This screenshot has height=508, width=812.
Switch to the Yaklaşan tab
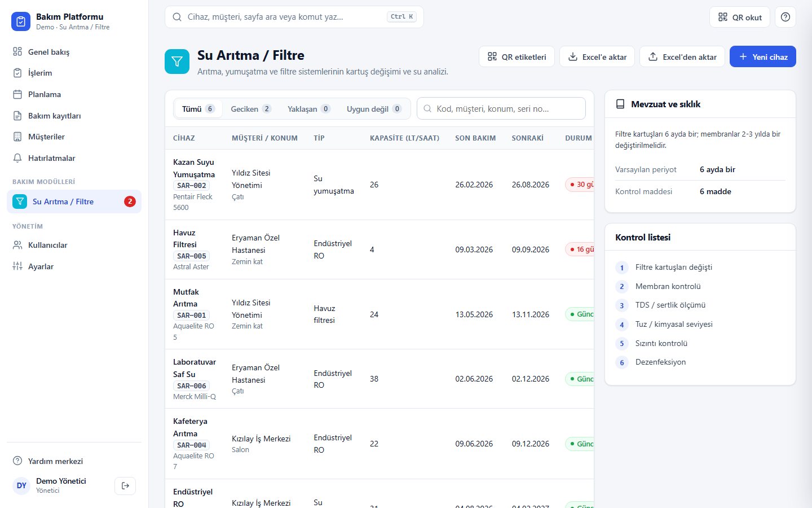[309, 109]
